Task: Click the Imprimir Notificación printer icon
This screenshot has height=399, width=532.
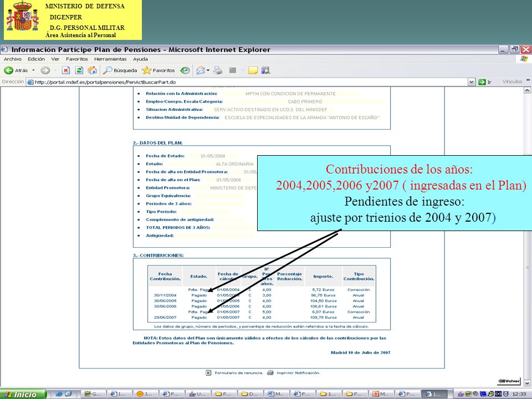Action: pos(270,372)
